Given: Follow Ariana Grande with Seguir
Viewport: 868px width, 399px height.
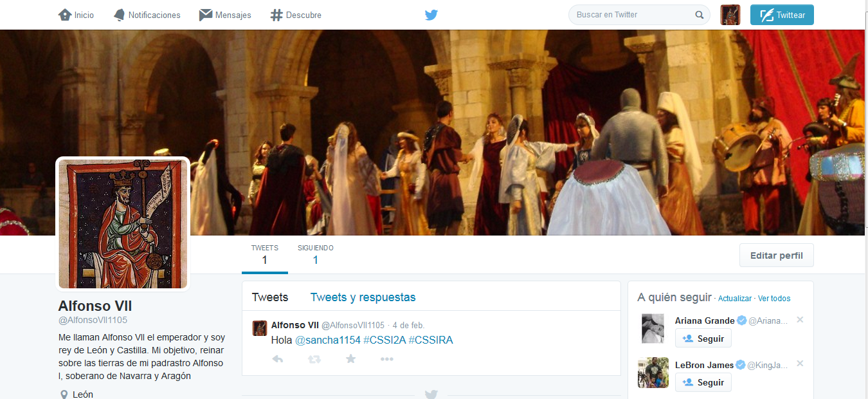Looking at the screenshot, I should pos(703,339).
